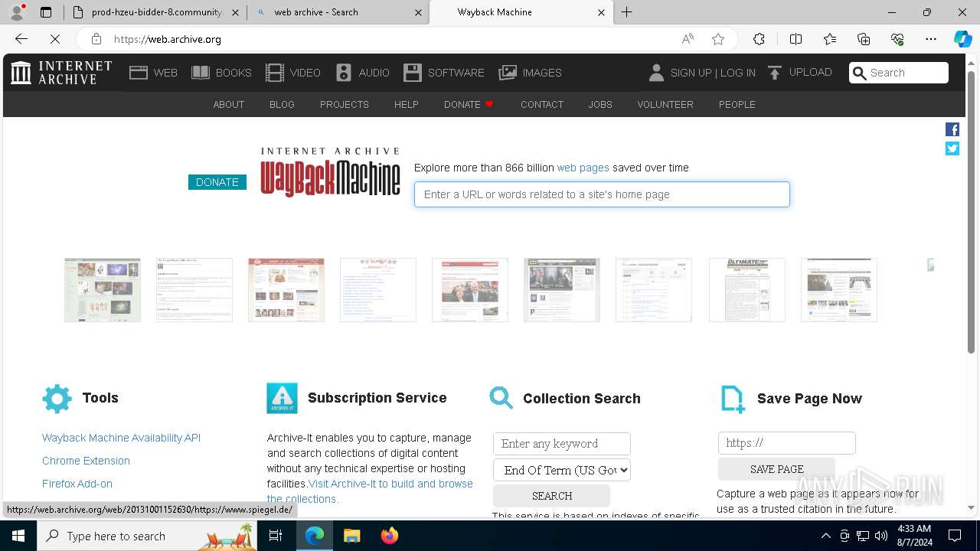Click the Save Page Now https:// field

tap(787, 443)
